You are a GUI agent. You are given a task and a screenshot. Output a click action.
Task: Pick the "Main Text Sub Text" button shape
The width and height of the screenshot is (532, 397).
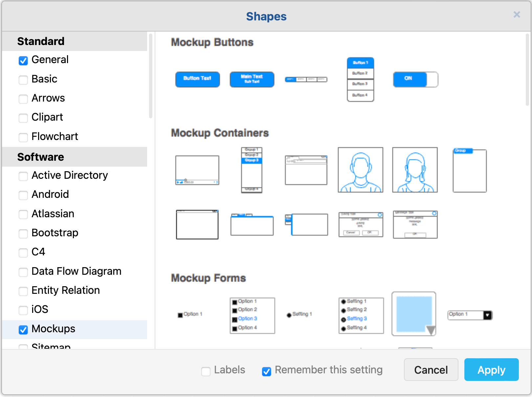[252, 79]
